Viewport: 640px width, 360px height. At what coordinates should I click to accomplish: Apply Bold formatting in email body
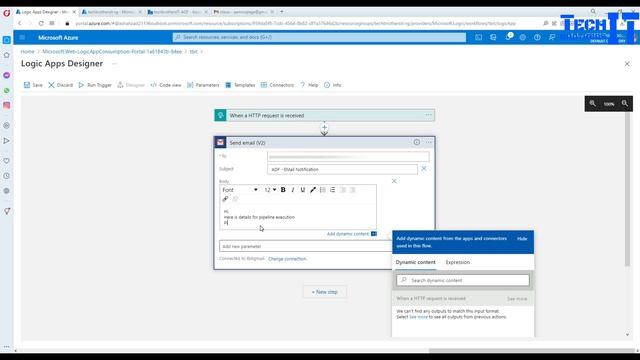[283, 190]
